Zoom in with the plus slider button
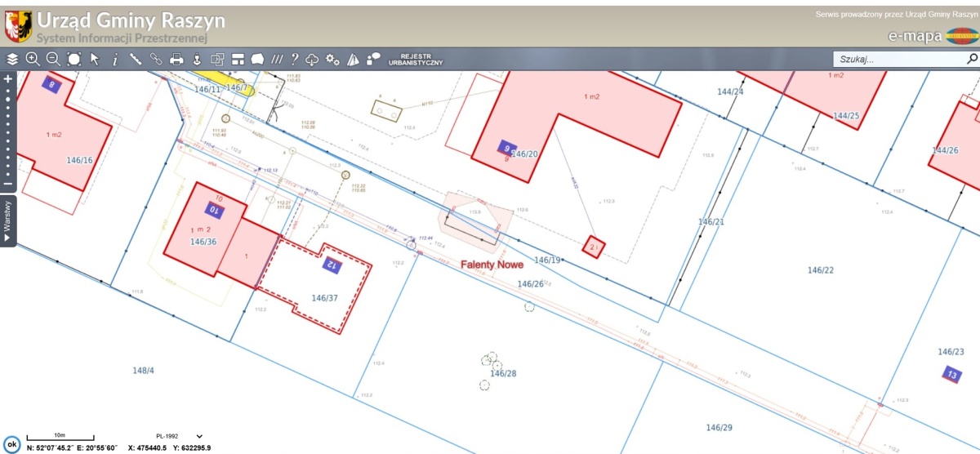Screen dimensions: 980x454 (x=7, y=78)
